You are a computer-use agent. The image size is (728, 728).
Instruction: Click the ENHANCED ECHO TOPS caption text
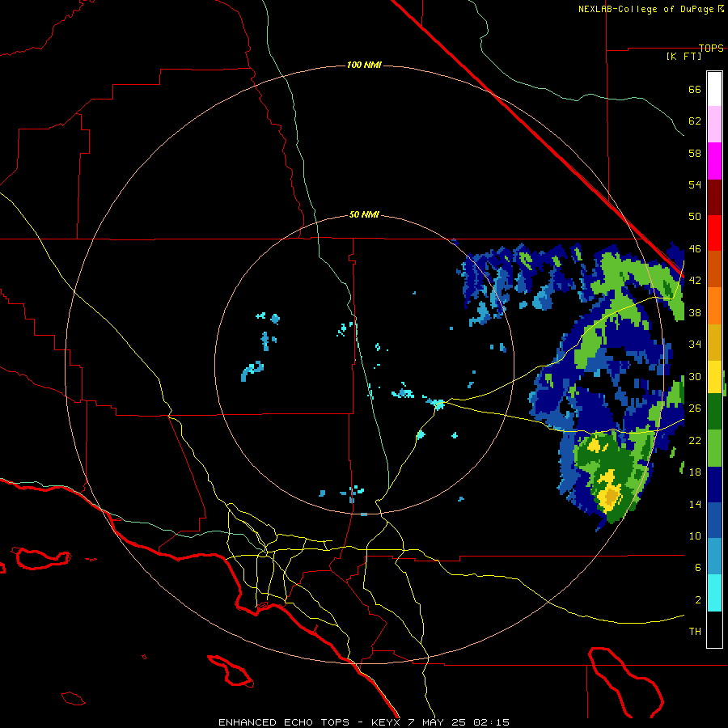(x=284, y=722)
